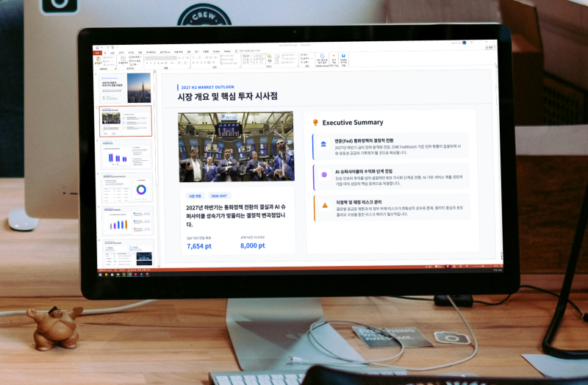Click the Undo arrow in the quick access toolbar
Image resolution: width=588 pixels, height=385 pixels.
tap(101, 48)
